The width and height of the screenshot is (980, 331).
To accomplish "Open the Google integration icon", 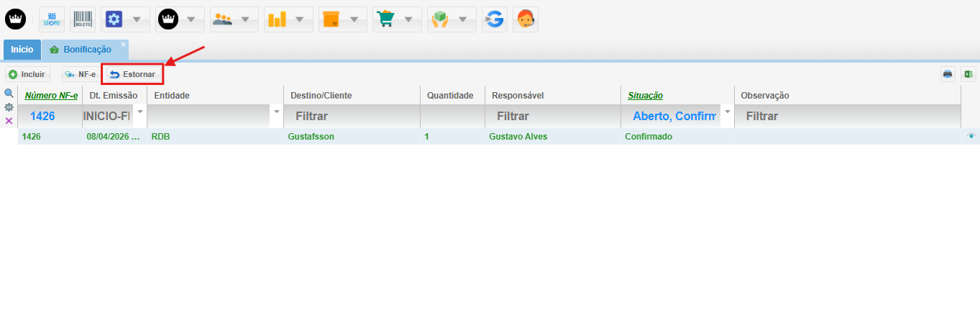I will pos(493,19).
